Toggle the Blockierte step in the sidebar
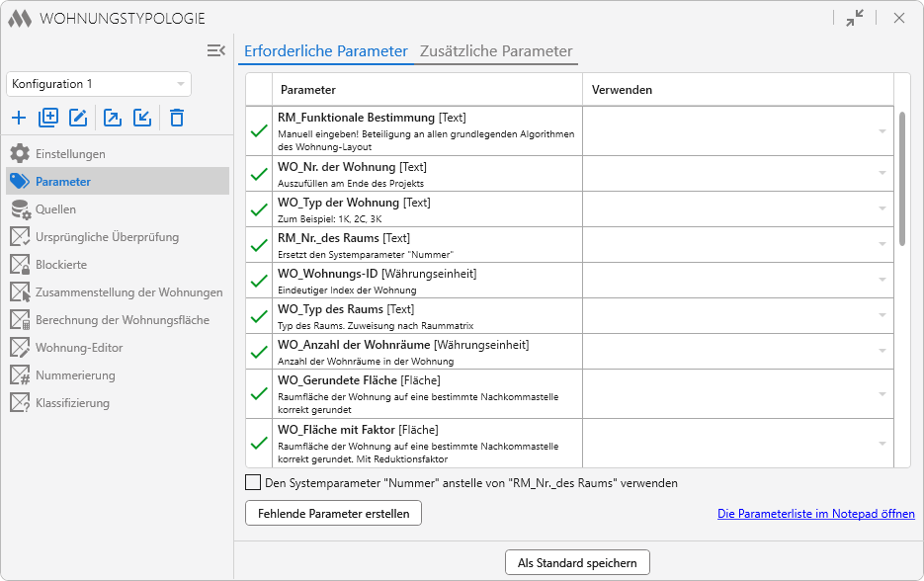Viewport: 924px width, 581px height. 20,265
